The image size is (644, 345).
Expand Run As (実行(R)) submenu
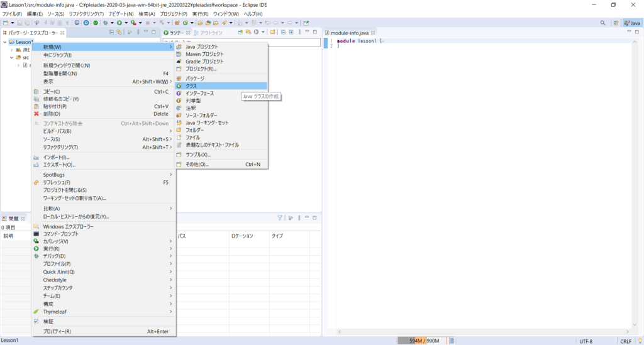pyautogui.click(x=104, y=249)
